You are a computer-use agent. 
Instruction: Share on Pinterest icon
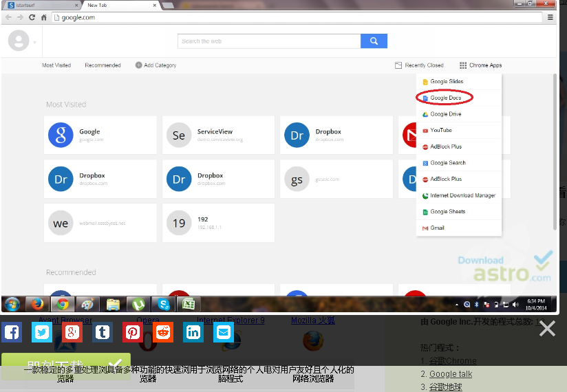click(133, 332)
